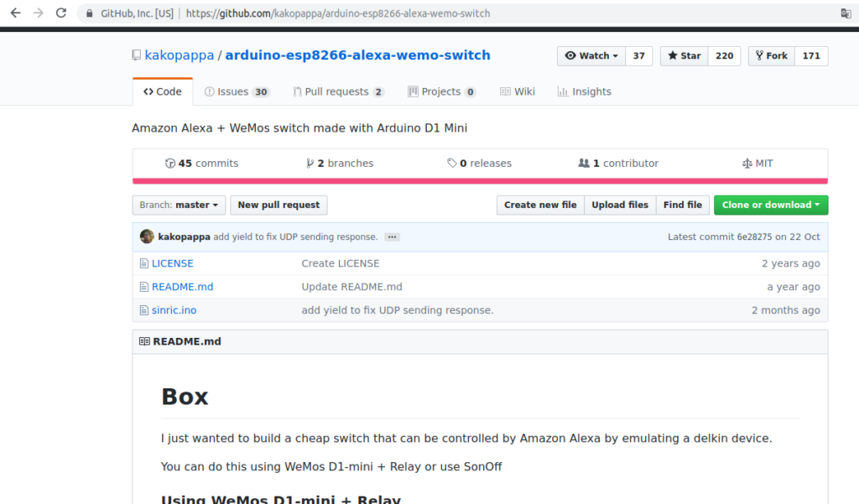Open Update README.md commit message
The height and width of the screenshot is (504, 859).
tap(351, 287)
